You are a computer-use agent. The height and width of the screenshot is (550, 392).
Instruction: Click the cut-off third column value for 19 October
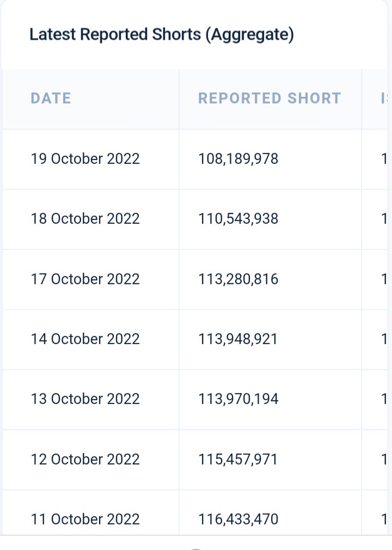pyautogui.click(x=384, y=158)
